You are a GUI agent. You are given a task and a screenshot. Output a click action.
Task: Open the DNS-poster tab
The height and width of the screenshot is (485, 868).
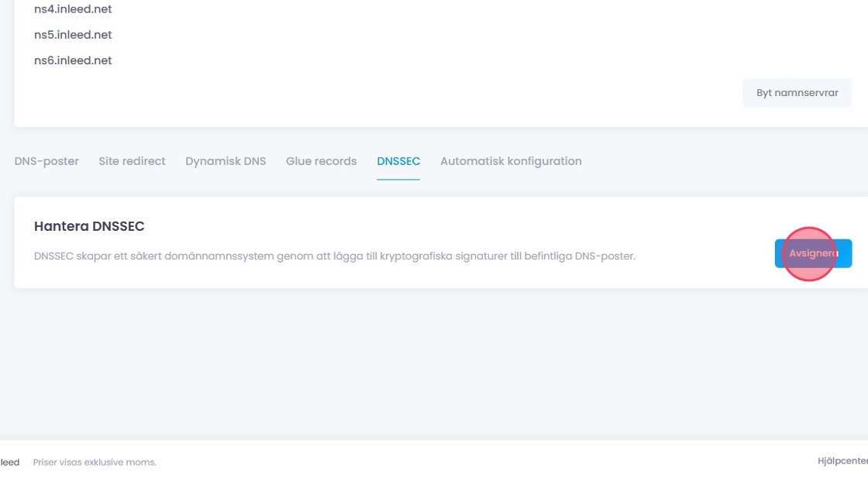pyautogui.click(x=46, y=161)
